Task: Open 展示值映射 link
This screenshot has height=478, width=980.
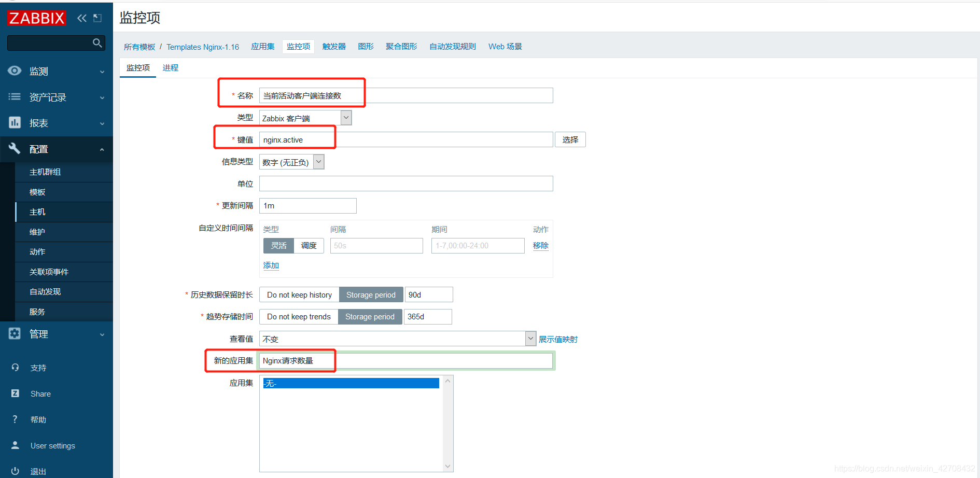Action: tap(558, 339)
